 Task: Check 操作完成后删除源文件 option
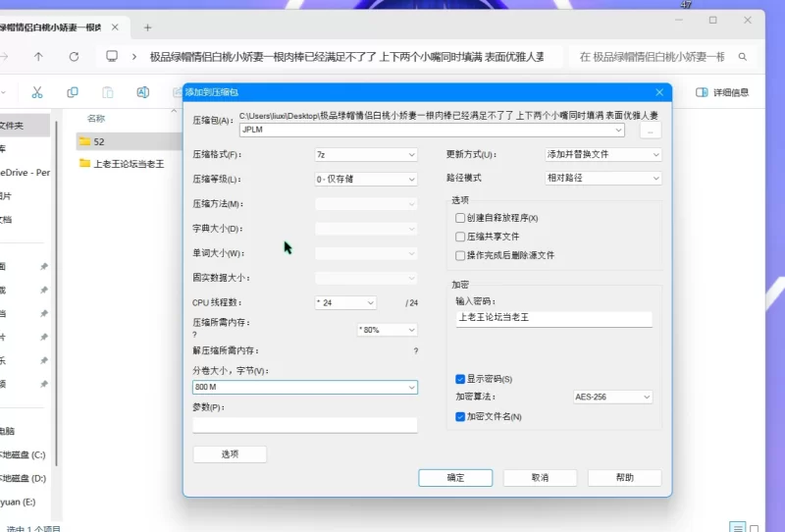(x=460, y=255)
